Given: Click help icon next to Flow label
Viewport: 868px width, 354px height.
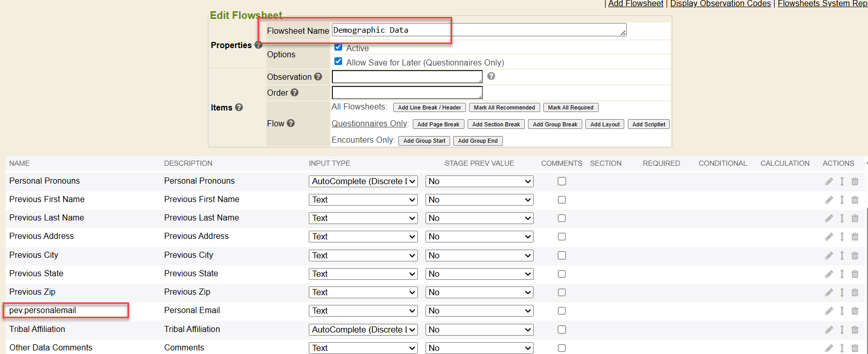Looking at the screenshot, I should [x=291, y=123].
